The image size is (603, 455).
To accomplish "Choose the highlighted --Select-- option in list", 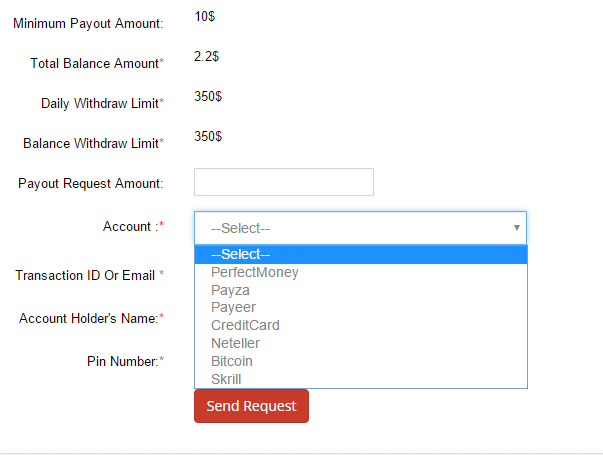I will (360, 254).
